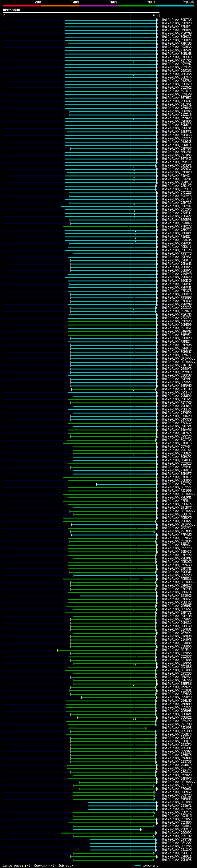This screenshot has height=868, width=197.
Task: Click the gap marker on UniRef100_Q6F365 row
Action: pos(134,75)
